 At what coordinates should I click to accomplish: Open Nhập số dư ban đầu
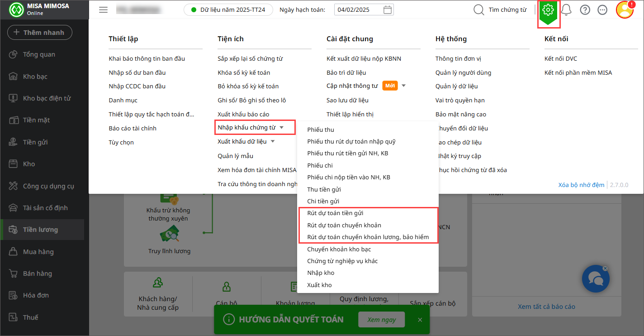[x=137, y=72]
